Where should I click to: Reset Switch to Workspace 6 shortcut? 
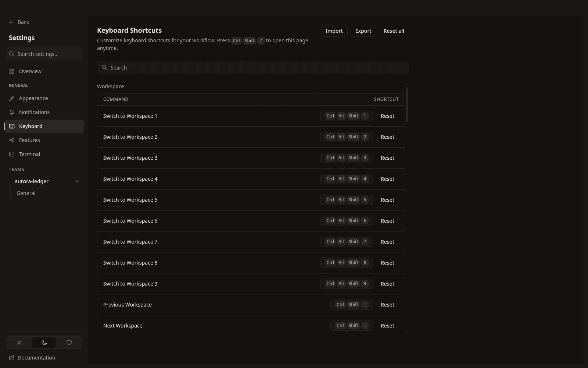pyautogui.click(x=387, y=221)
